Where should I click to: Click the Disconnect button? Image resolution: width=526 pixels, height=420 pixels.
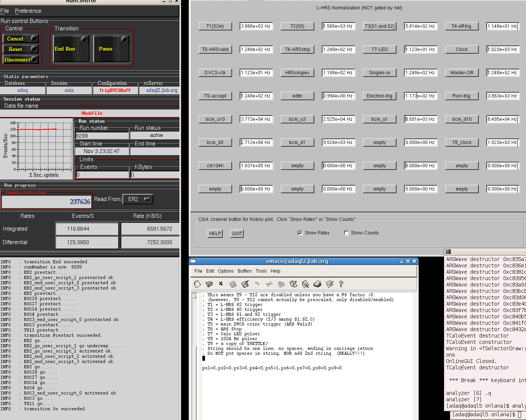[x=21, y=60]
